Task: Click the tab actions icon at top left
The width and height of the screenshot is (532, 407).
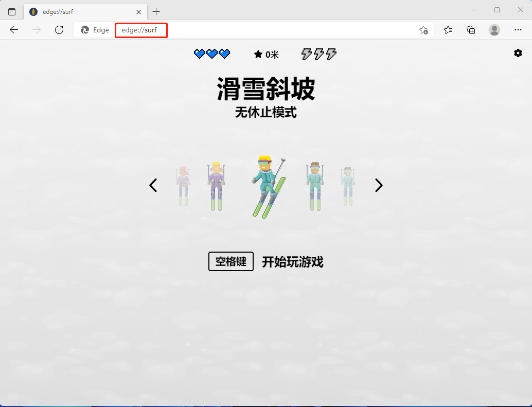Action: [11, 11]
